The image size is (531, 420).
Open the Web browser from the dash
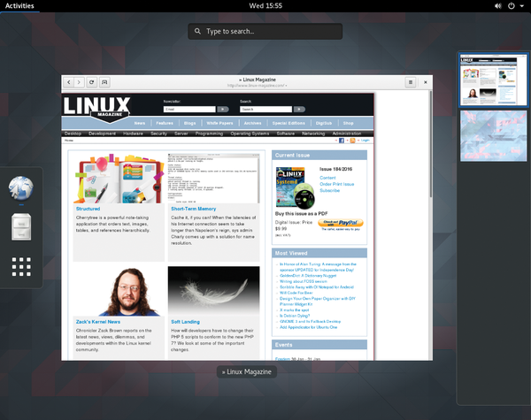click(x=21, y=188)
